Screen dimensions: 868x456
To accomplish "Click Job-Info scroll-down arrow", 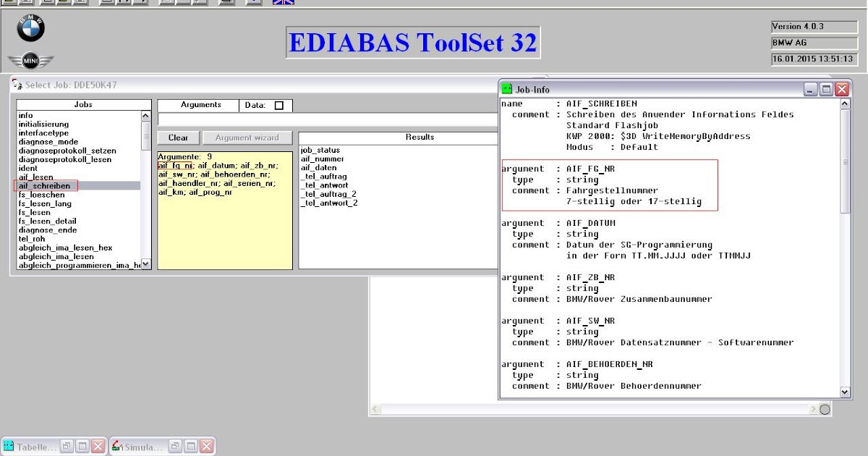I will [x=845, y=392].
